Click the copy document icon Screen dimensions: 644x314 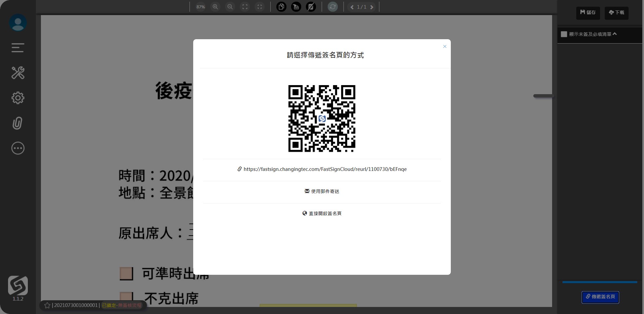(x=281, y=7)
